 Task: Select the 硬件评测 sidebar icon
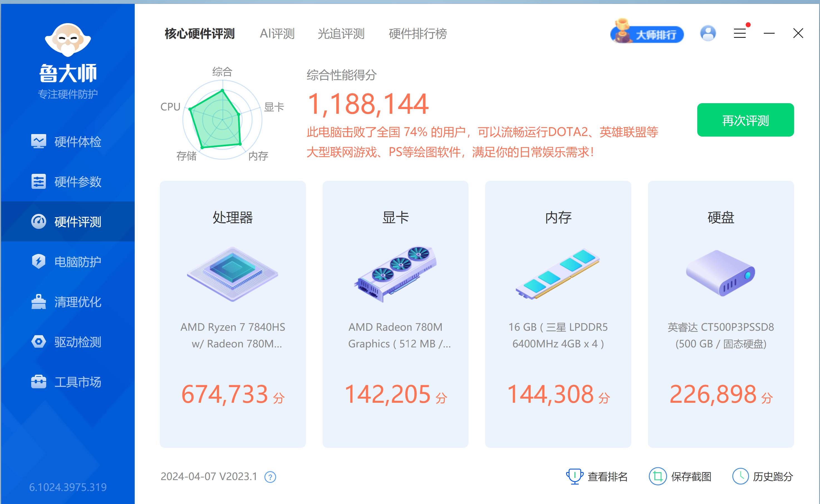pos(39,221)
